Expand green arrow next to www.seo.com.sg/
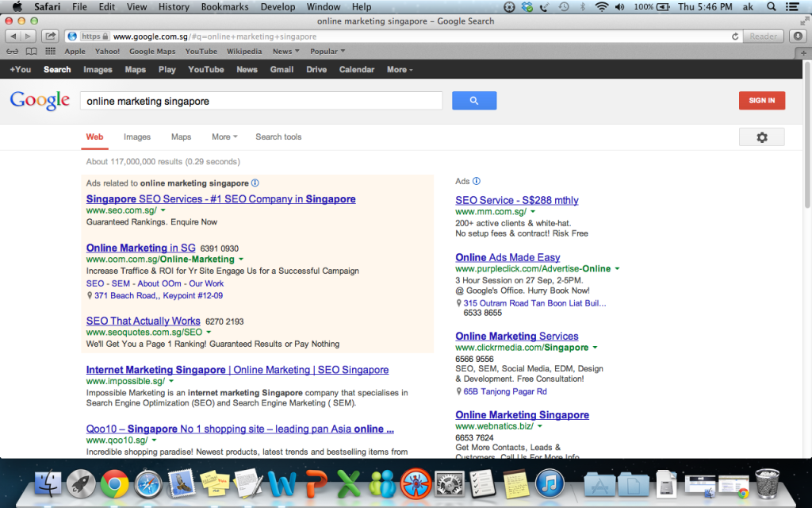The height and width of the screenshot is (508, 812). tap(163, 210)
